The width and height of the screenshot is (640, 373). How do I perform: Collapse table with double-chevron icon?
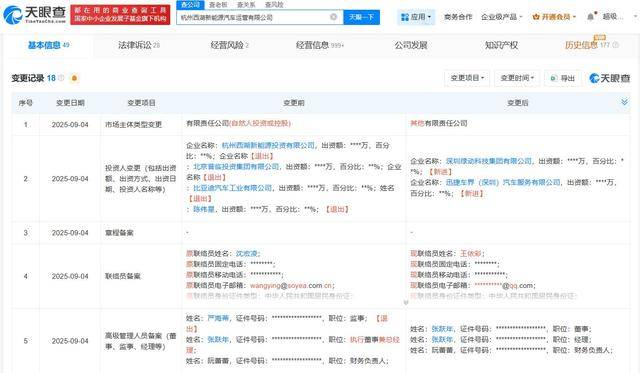(624, 102)
